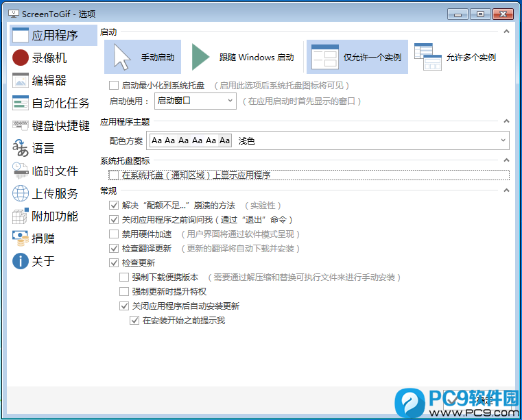Viewport: 522px width, 420px height.
Task: Uncheck 解决"配额不足..."崩溃的方法 option
Action: [114, 205]
